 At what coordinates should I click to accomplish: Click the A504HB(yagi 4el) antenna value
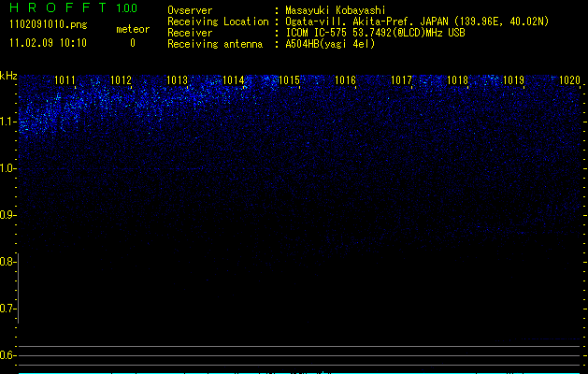tap(330, 44)
